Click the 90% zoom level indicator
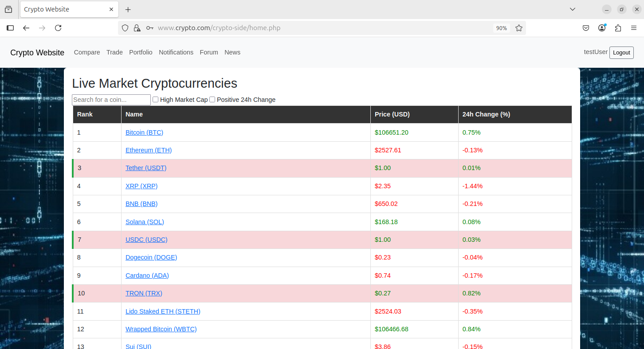Viewport: 644px width, 349px height. [502, 28]
